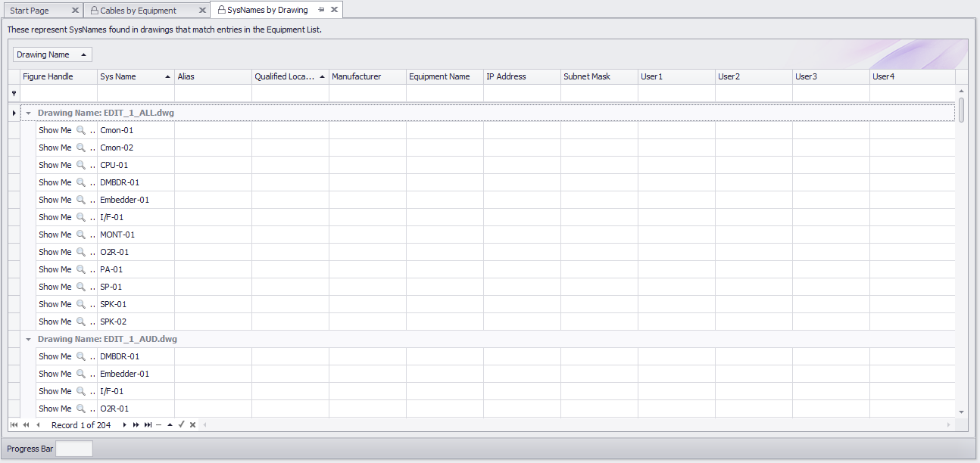980x463 pixels.
Task: Click the cancel edit X in navigator
Action: 192,425
